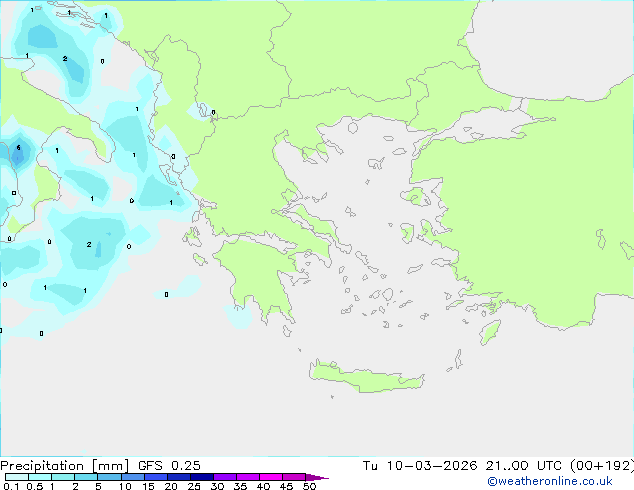Click the '15' legend scale label
634x490 pixels.
point(148,486)
